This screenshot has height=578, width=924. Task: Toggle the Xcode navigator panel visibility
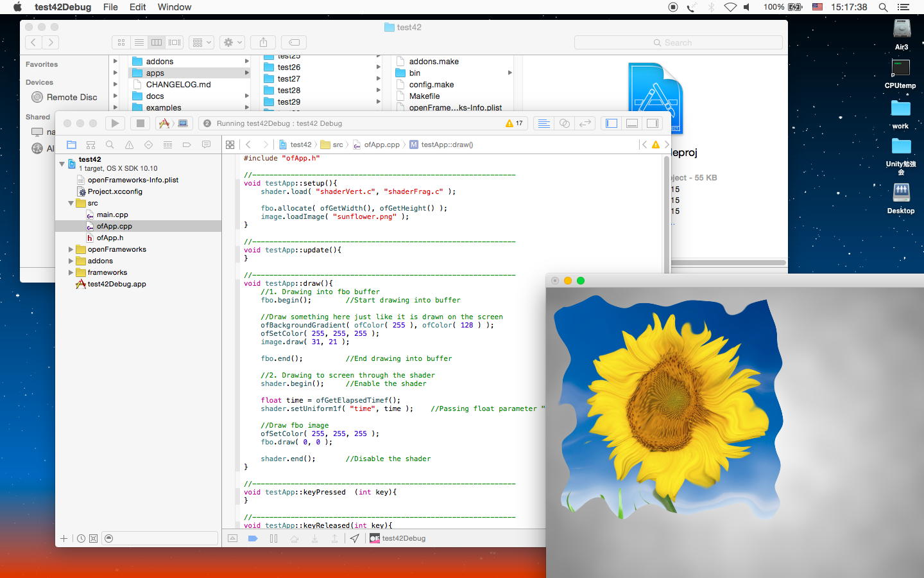(x=612, y=123)
